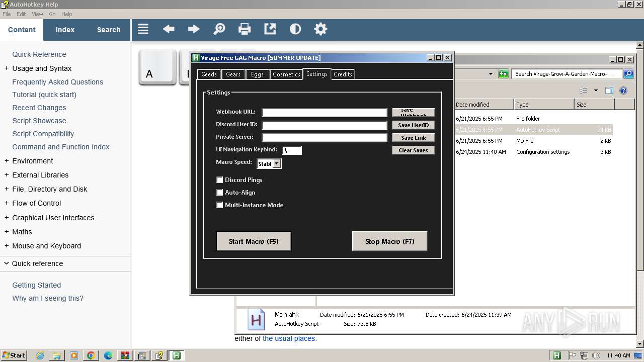The image size is (644, 362).
Task: Switch to the Cosmetics tab
Action: pyautogui.click(x=286, y=74)
